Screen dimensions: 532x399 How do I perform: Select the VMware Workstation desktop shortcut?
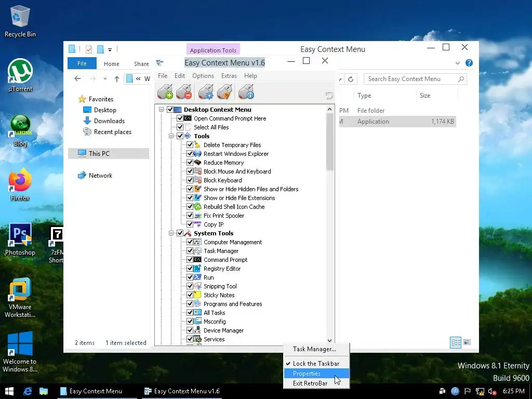(x=20, y=298)
